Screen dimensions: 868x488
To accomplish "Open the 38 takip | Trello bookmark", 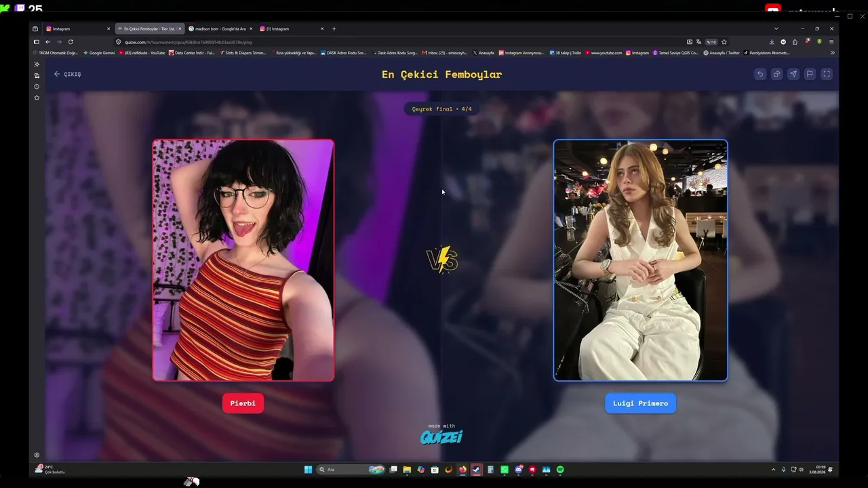I will (x=566, y=53).
